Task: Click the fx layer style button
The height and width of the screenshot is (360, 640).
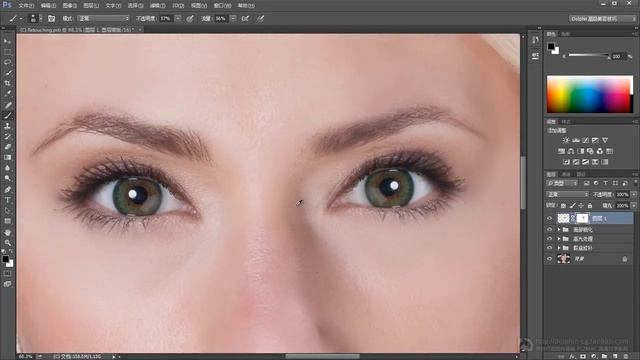Action: tap(572, 356)
